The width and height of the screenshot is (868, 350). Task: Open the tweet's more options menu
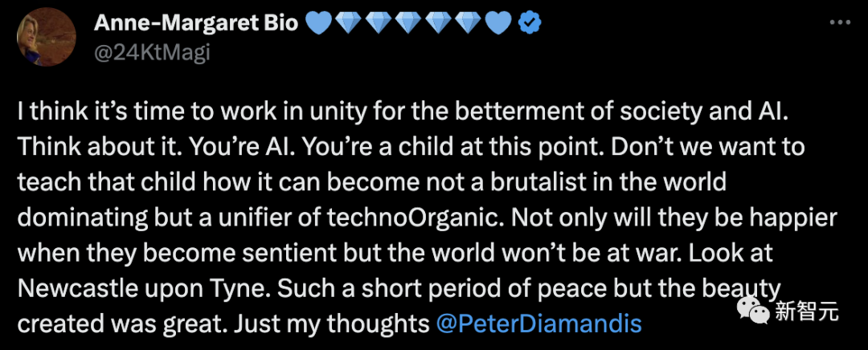pyautogui.click(x=841, y=23)
